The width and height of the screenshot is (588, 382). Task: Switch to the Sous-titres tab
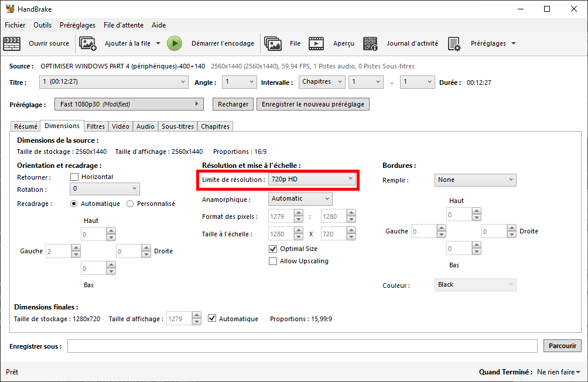point(178,126)
